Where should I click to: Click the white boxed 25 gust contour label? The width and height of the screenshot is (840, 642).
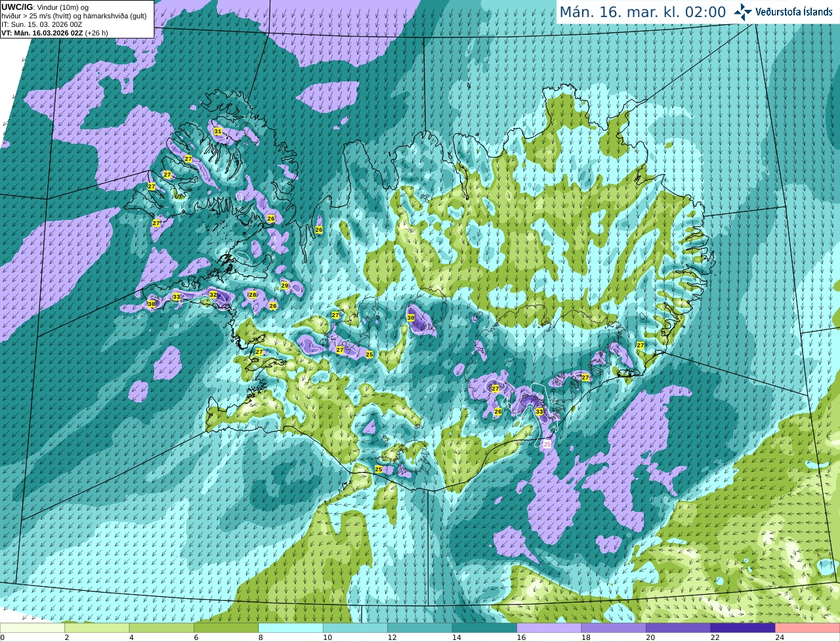tap(547, 444)
